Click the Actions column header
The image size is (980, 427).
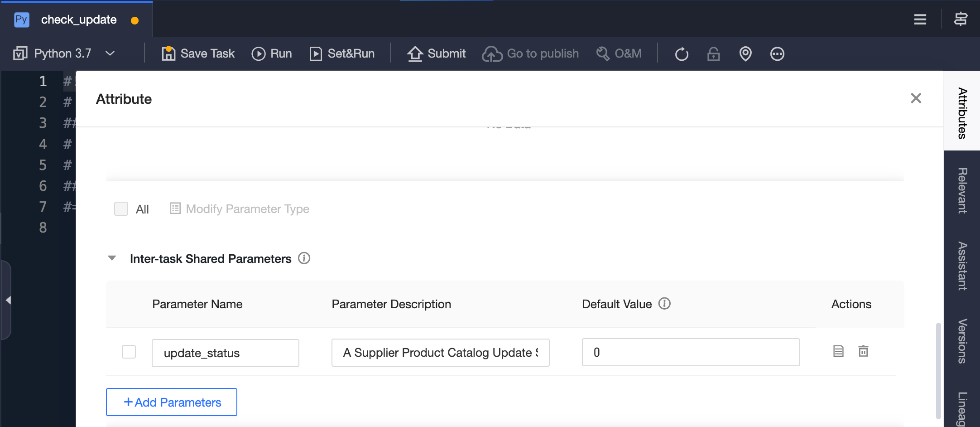[851, 304]
